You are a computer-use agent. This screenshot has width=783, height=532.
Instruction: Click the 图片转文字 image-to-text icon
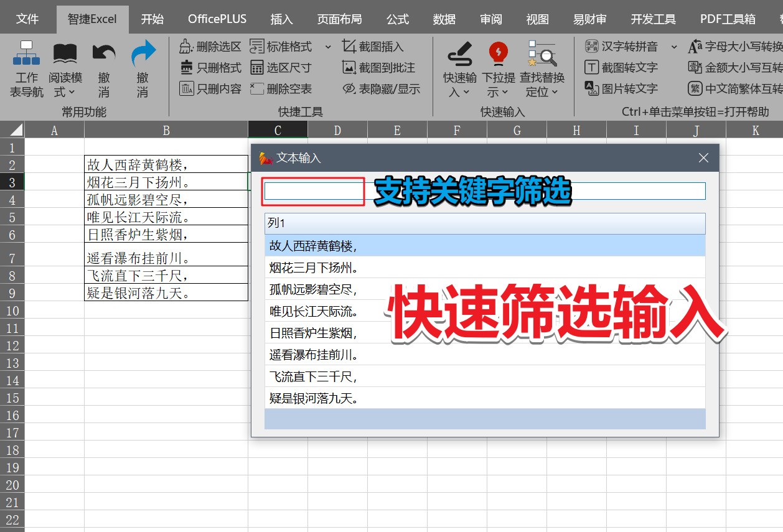(591, 88)
